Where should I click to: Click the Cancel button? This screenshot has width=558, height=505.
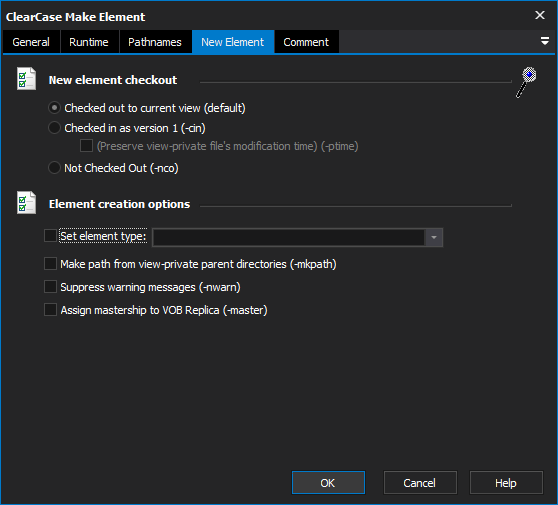point(420,483)
